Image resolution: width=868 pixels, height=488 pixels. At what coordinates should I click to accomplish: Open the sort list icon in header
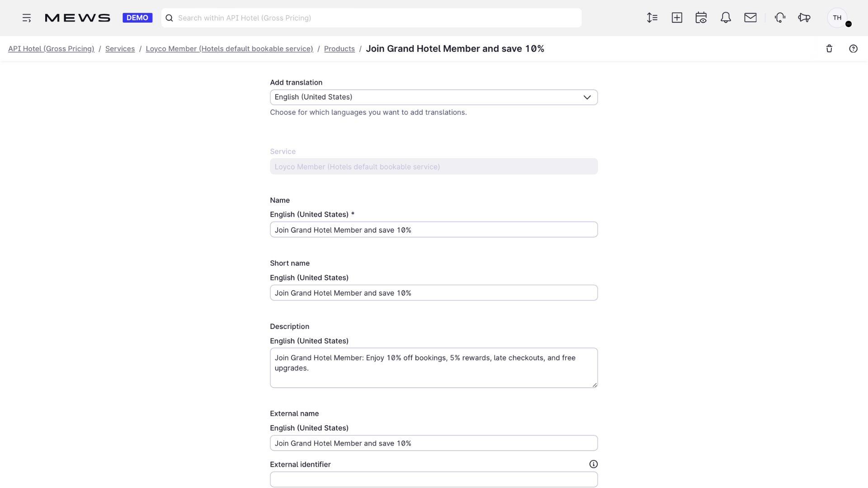652,18
